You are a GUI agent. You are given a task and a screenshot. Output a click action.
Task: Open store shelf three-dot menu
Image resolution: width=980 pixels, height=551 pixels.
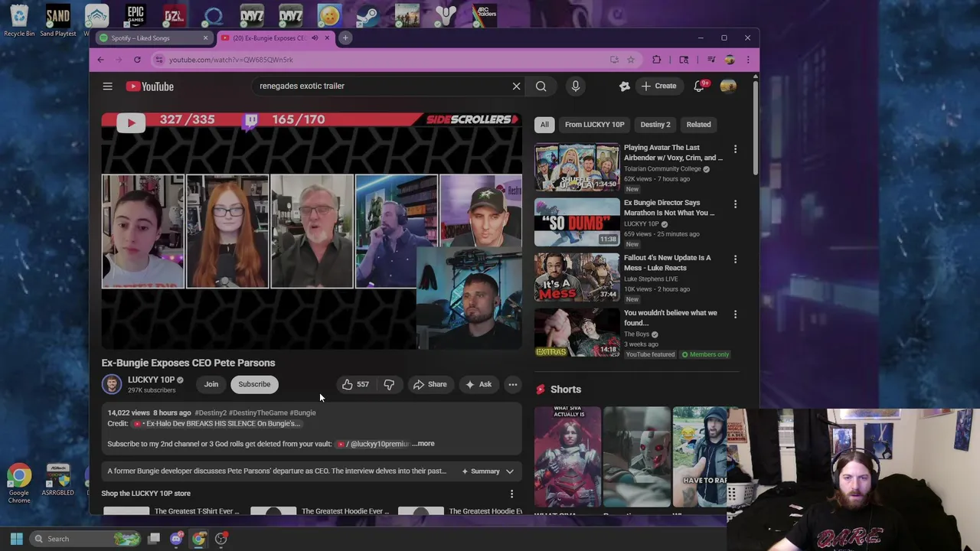(x=511, y=494)
